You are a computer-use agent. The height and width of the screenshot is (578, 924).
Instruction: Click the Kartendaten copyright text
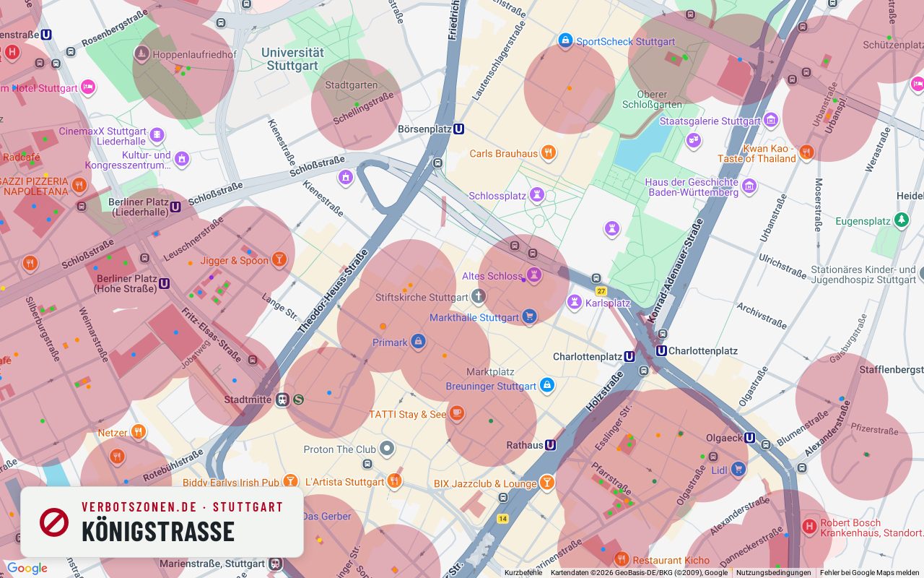pyautogui.click(x=639, y=572)
